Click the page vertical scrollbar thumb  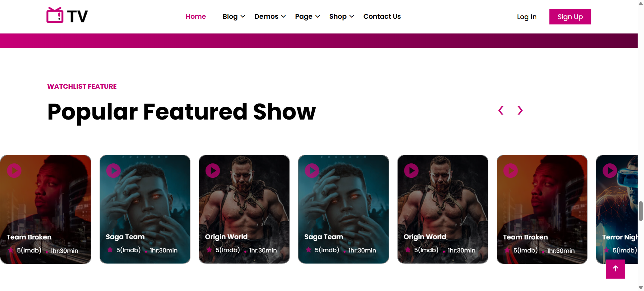point(641,211)
